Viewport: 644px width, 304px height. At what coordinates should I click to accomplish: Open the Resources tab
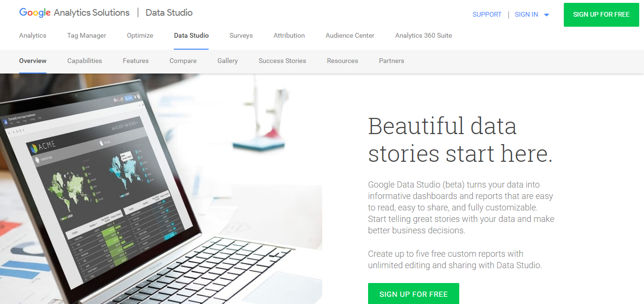pyautogui.click(x=342, y=61)
